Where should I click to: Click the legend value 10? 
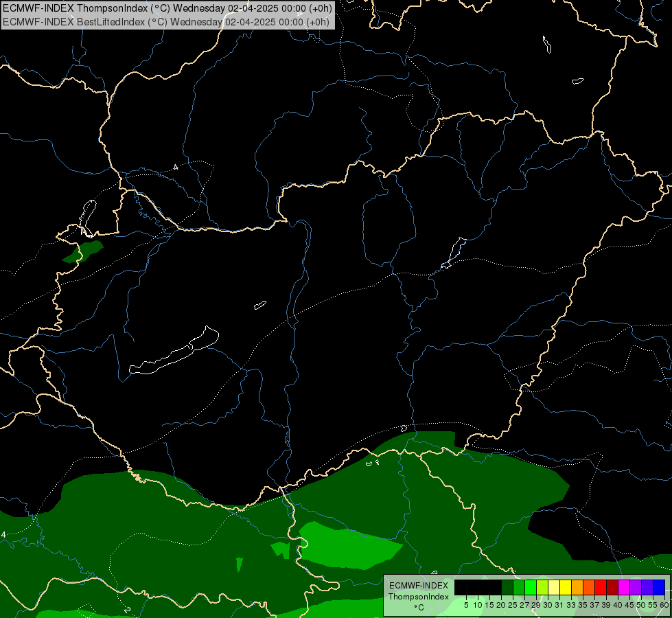pyautogui.click(x=478, y=605)
